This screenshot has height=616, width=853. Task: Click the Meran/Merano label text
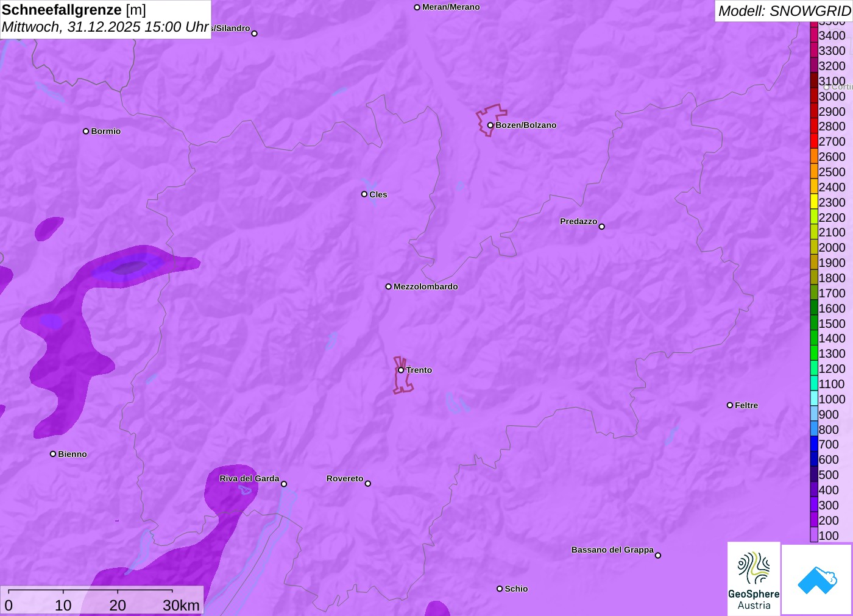451,7
